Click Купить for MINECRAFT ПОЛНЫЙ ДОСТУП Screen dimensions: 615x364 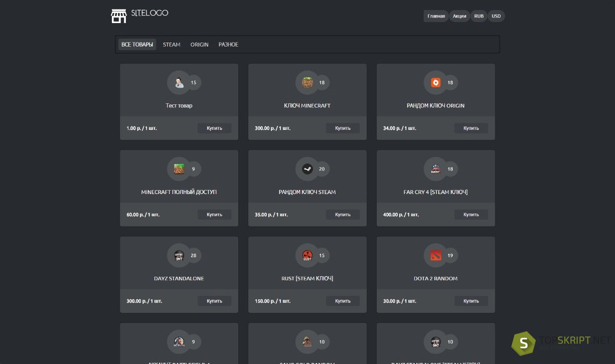(x=214, y=215)
